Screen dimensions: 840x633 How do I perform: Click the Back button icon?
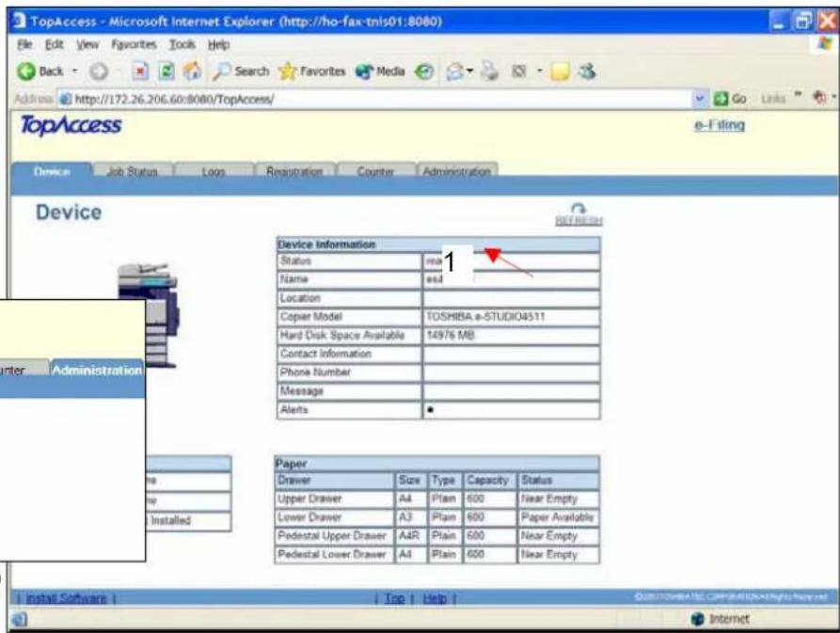pyautogui.click(x=26, y=71)
